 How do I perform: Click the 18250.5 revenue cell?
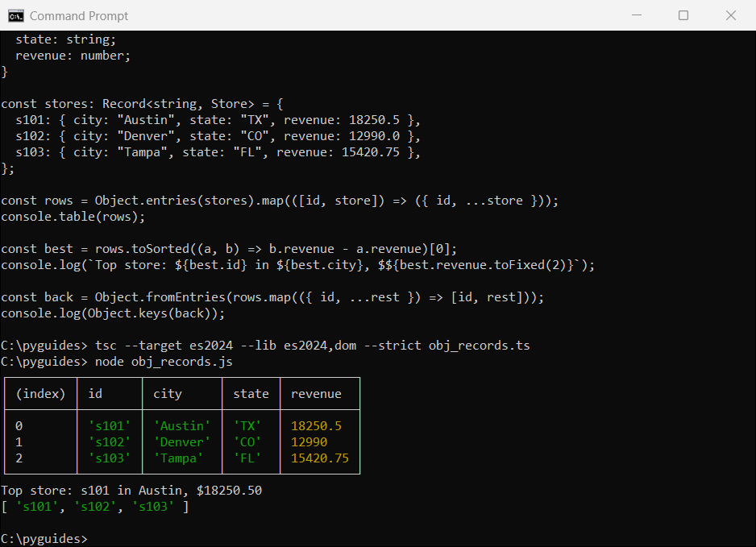(x=316, y=426)
